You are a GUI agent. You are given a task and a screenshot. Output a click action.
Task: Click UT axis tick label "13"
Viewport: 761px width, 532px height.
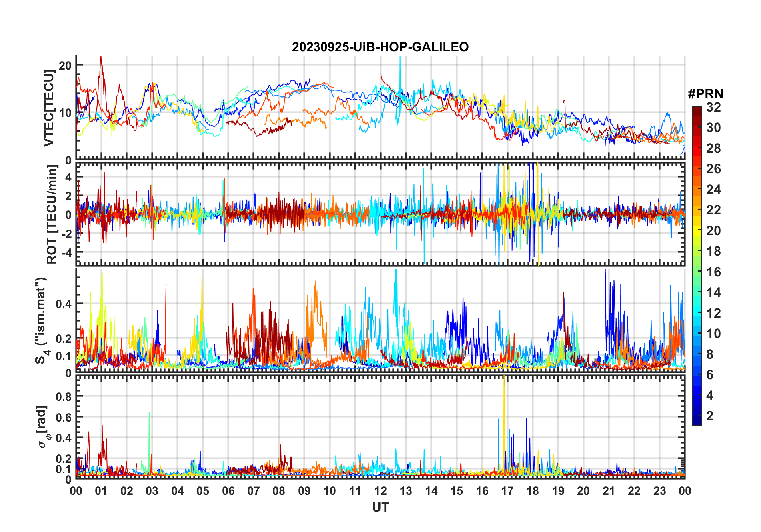pos(406,491)
